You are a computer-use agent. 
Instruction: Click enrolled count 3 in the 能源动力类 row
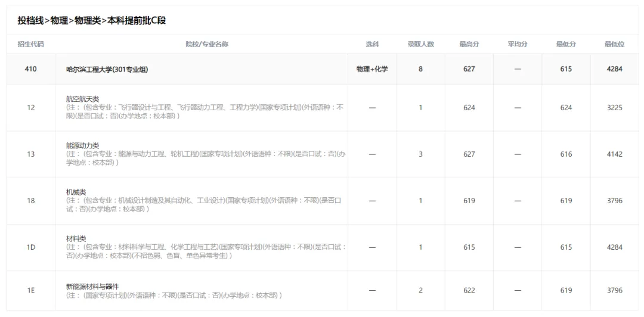click(420, 154)
